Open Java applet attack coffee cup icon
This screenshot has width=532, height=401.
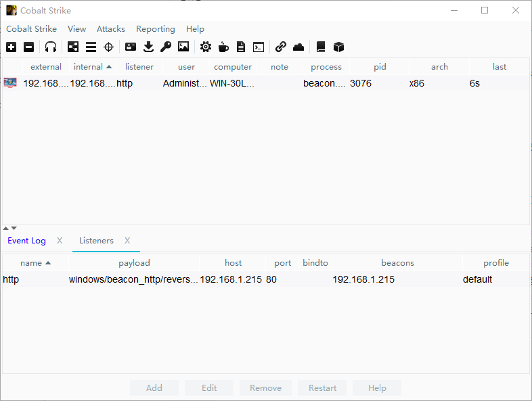[223, 47]
